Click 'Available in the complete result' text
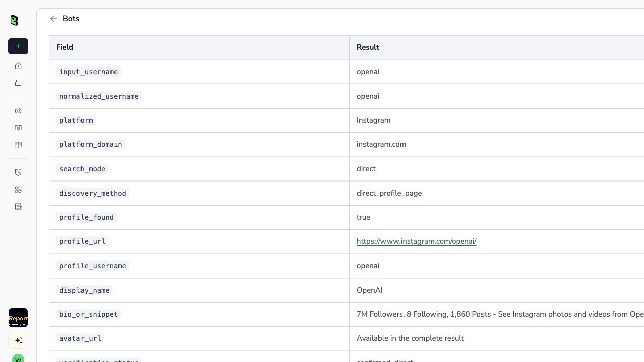Screen dimensions: 644x362 tap(410, 338)
